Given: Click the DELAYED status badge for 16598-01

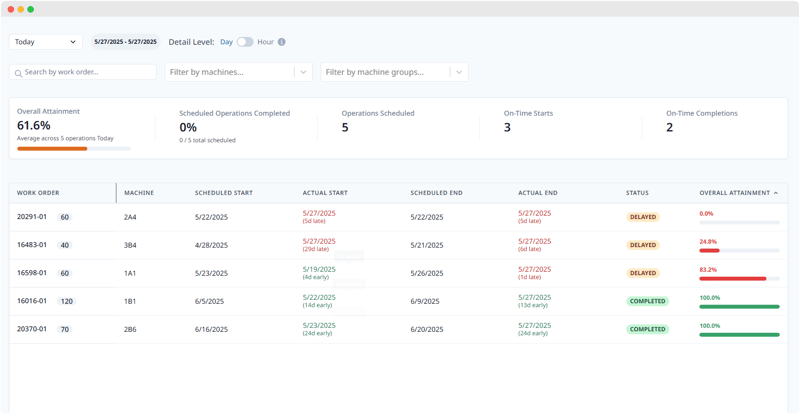Looking at the screenshot, I should 643,273.
